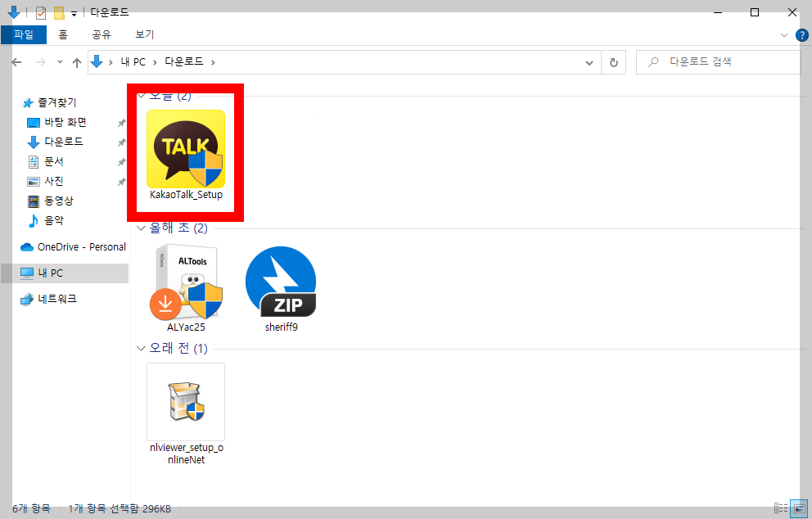The height and width of the screenshot is (519, 812).
Task: Switch to large icons view
Action: pyautogui.click(x=798, y=508)
